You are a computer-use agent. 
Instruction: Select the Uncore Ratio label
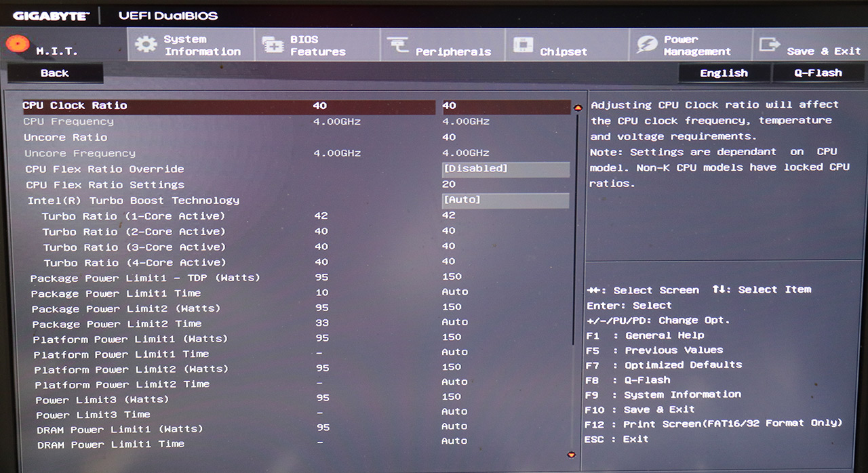click(66, 137)
